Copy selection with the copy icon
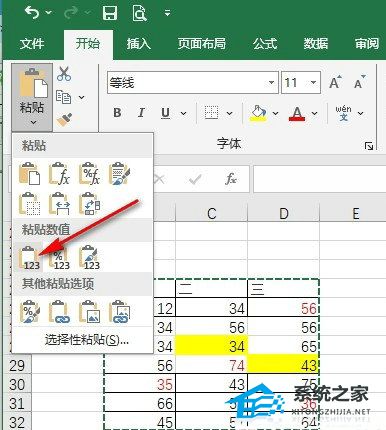 [x=63, y=97]
